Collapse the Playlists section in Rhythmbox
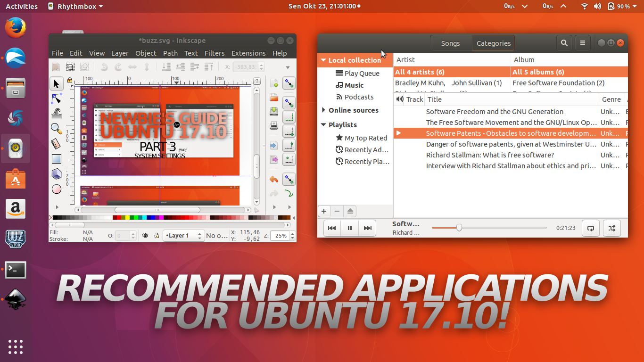The height and width of the screenshot is (362, 644). (x=323, y=125)
